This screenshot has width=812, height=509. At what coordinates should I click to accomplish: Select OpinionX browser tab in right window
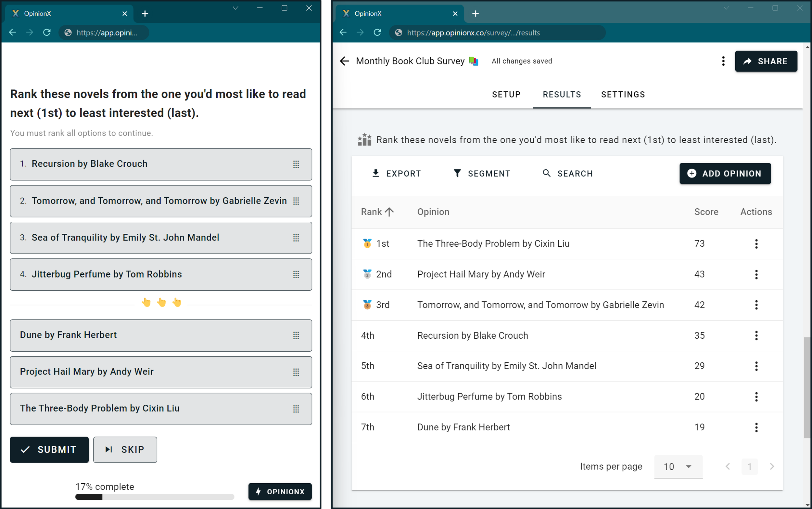pyautogui.click(x=400, y=13)
